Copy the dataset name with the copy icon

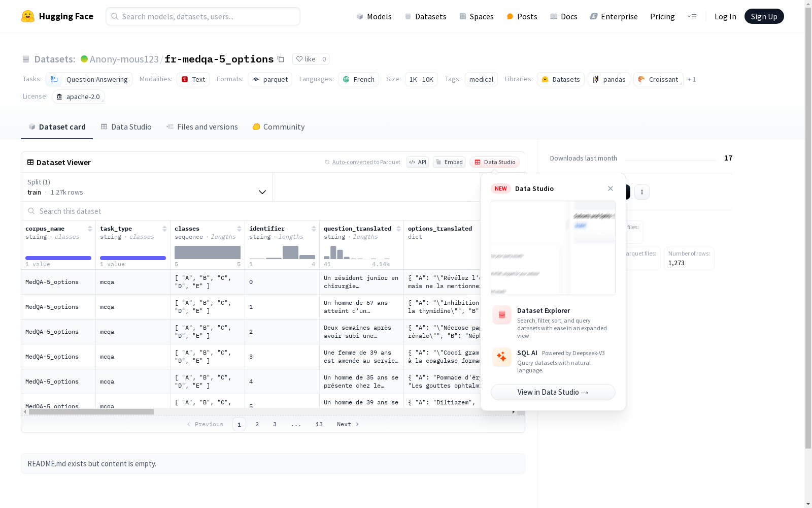281,59
